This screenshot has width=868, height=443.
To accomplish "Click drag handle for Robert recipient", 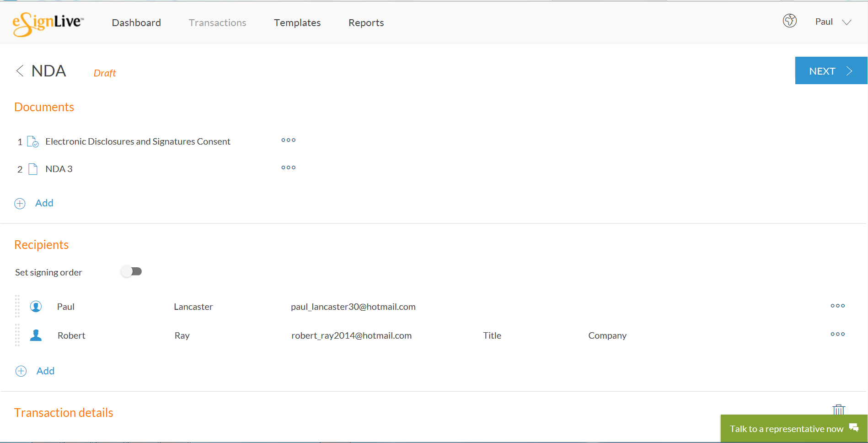I will pyautogui.click(x=17, y=335).
